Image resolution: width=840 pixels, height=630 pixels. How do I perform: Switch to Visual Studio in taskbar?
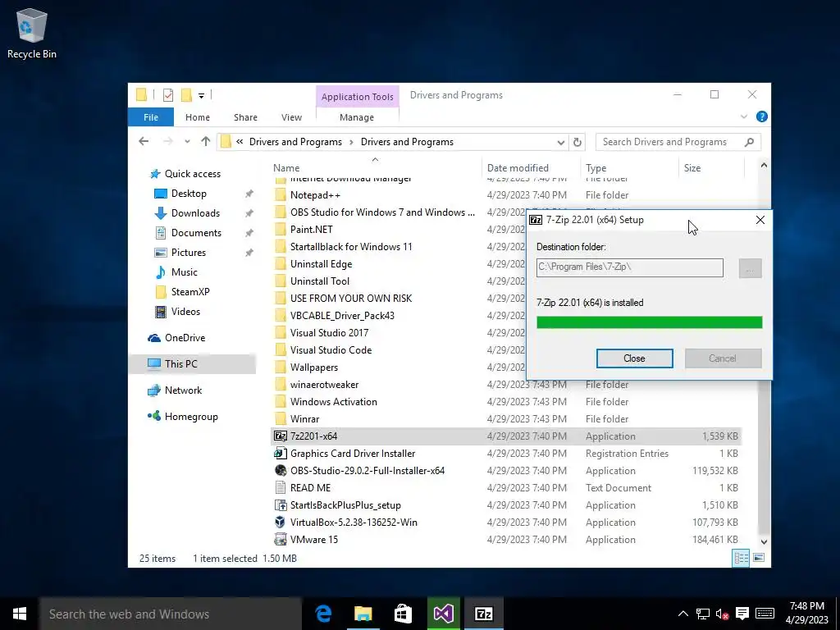click(444, 614)
